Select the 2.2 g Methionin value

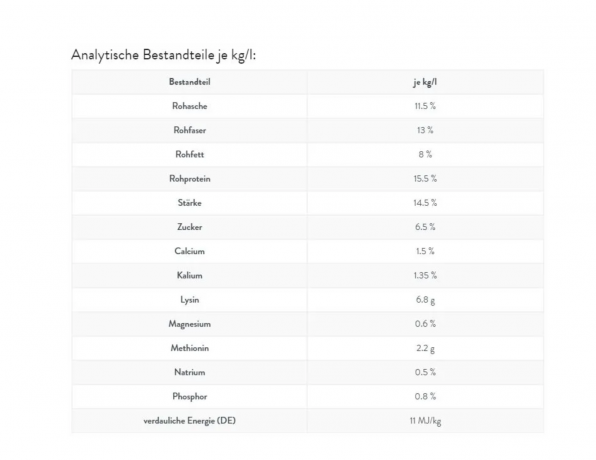click(425, 349)
